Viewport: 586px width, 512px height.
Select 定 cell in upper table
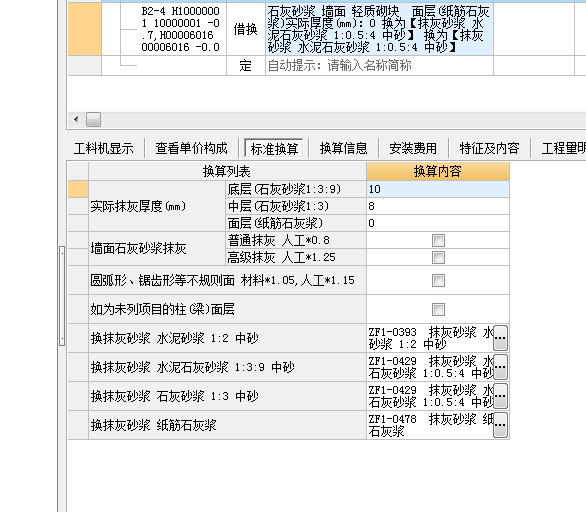(246, 66)
